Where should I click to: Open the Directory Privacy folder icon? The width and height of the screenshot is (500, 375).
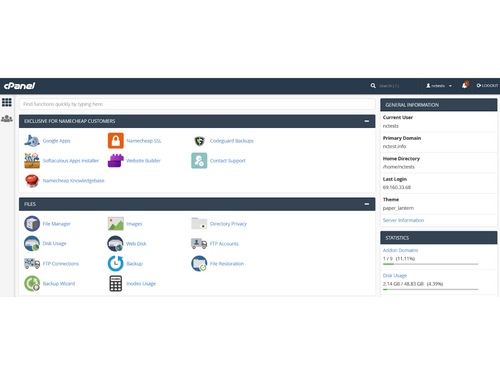[199, 223]
